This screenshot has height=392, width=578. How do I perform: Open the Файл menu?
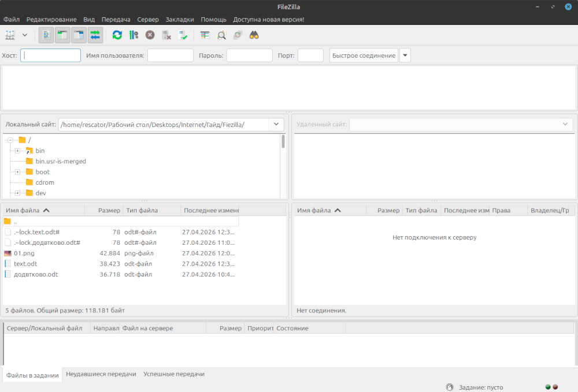point(12,20)
